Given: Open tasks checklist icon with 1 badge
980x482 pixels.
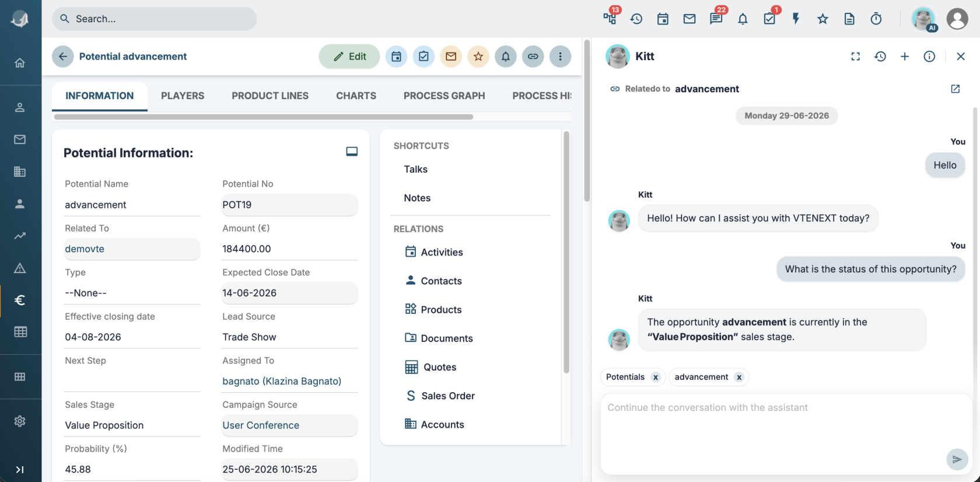Looking at the screenshot, I should [770, 19].
